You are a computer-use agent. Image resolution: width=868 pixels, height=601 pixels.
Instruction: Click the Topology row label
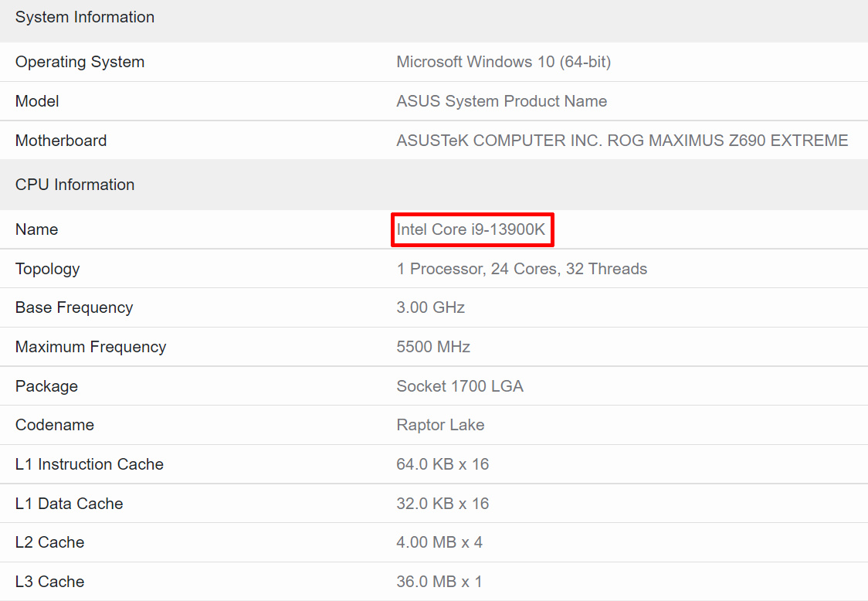point(47,269)
